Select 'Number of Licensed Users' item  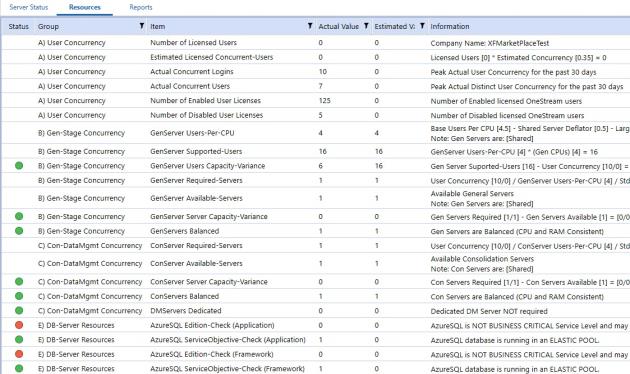point(193,43)
